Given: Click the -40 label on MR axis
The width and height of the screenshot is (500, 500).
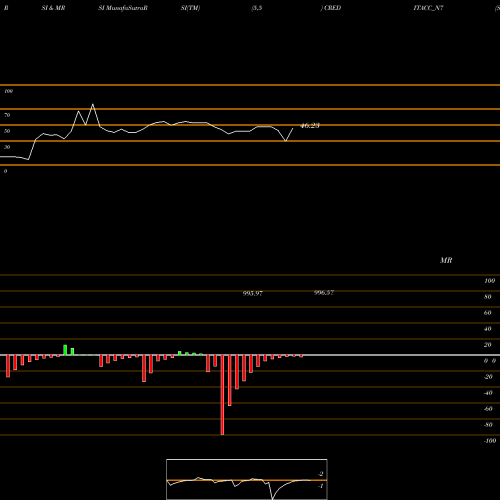Looking at the screenshot, I should pyautogui.click(x=488, y=393).
